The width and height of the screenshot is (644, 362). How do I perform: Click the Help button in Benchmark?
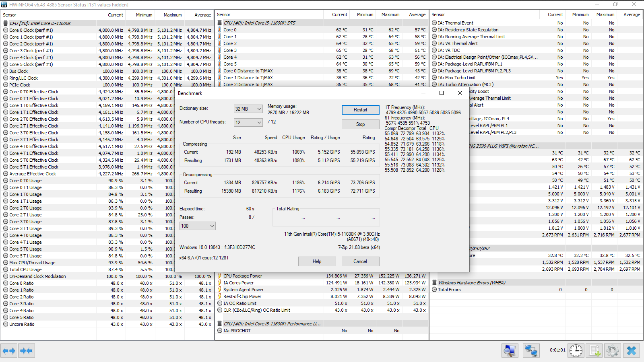tap(317, 261)
